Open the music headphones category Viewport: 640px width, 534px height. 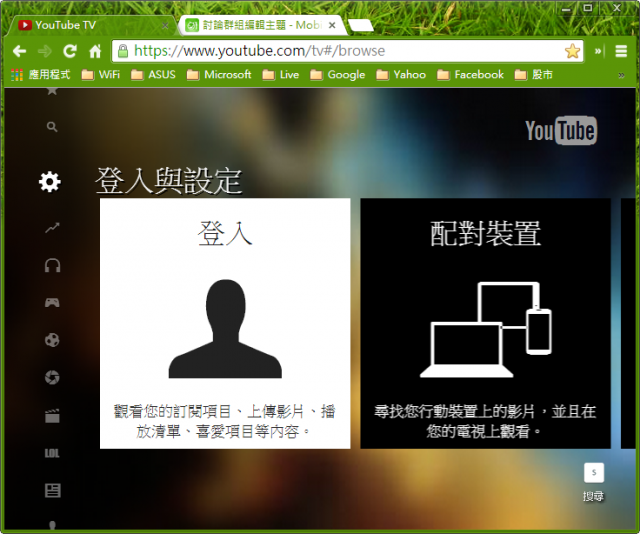point(52,265)
